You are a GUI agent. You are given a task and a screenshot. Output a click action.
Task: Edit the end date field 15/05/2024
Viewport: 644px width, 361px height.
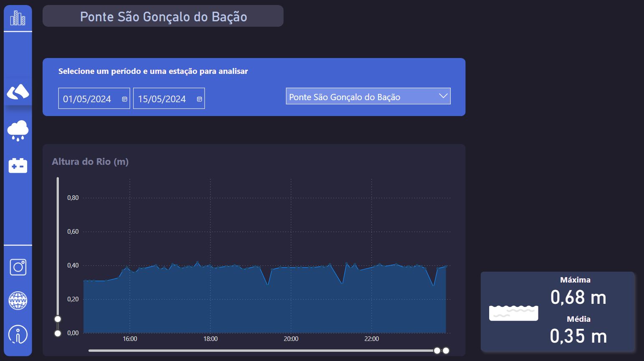pos(169,98)
